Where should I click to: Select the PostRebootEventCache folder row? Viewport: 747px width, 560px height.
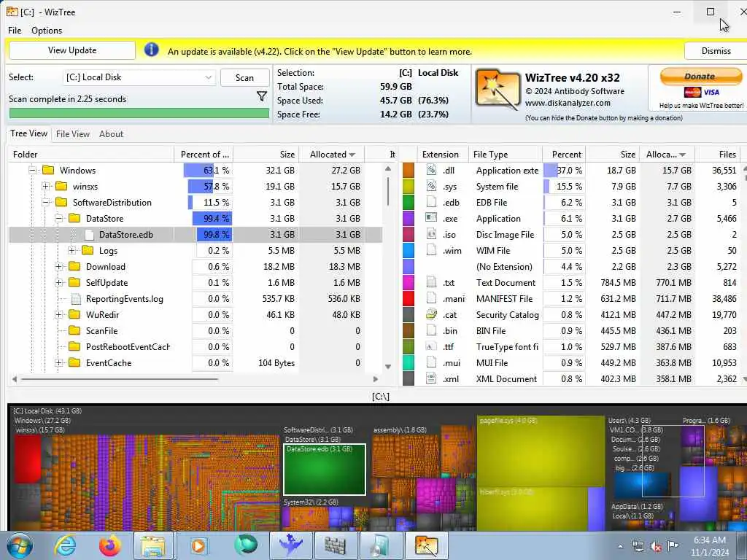(196, 346)
